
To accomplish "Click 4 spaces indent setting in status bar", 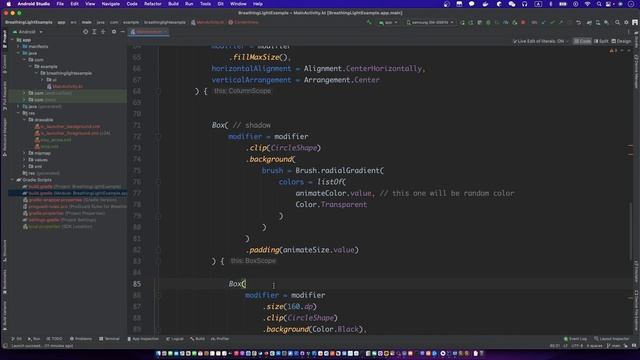I will pyautogui.click(x=594, y=346).
